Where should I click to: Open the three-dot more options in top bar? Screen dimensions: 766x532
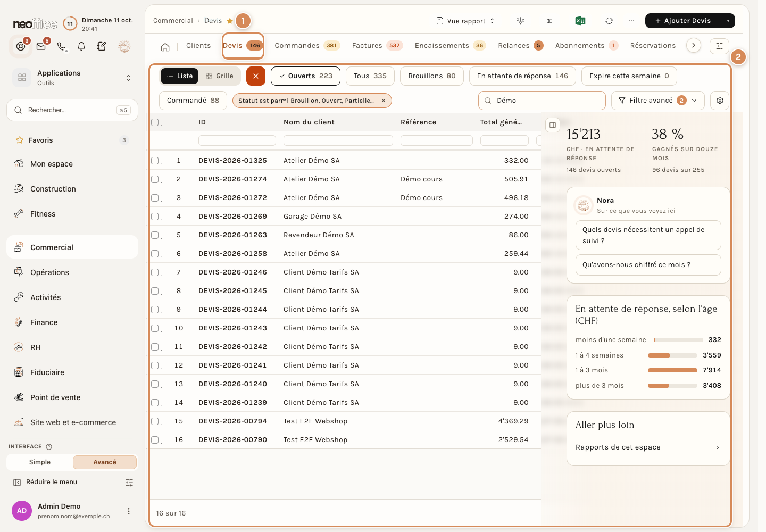pyautogui.click(x=631, y=21)
